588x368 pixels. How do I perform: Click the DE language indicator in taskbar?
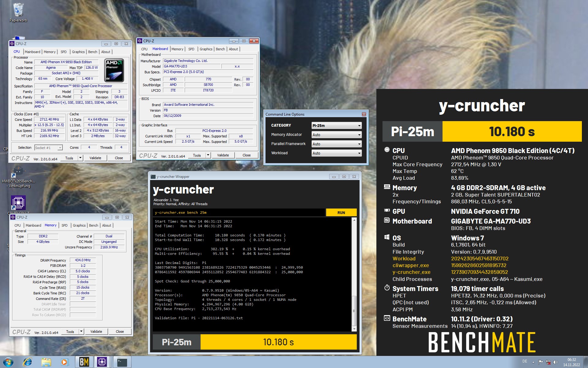[x=525, y=361]
